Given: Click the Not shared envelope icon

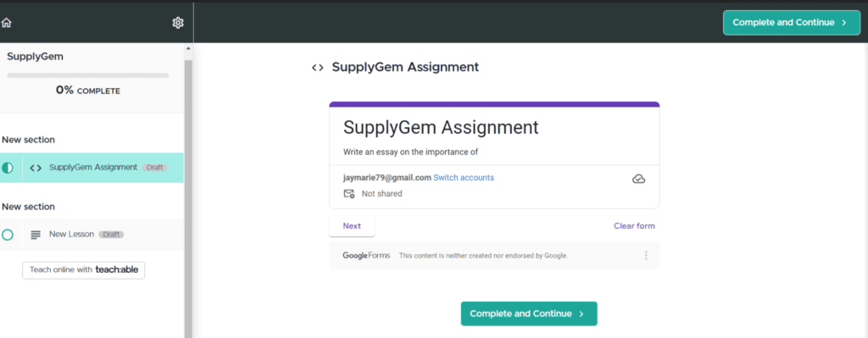Looking at the screenshot, I should 348,194.
